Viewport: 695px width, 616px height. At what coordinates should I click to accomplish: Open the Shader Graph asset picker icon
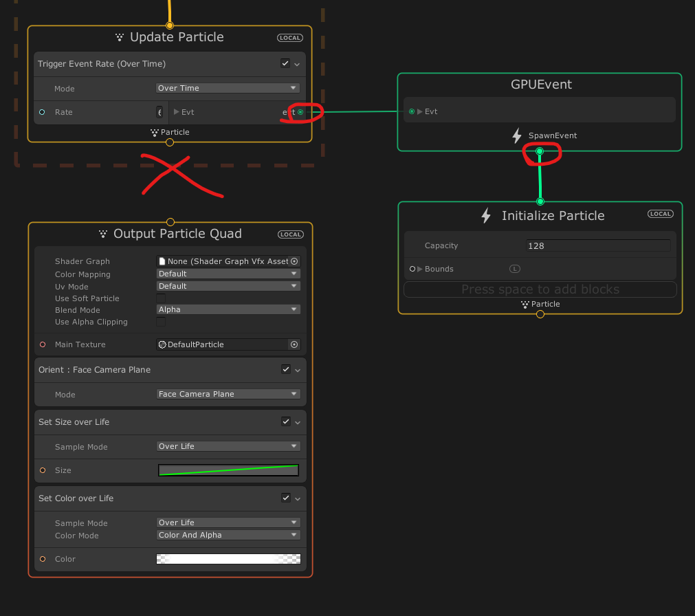(295, 261)
